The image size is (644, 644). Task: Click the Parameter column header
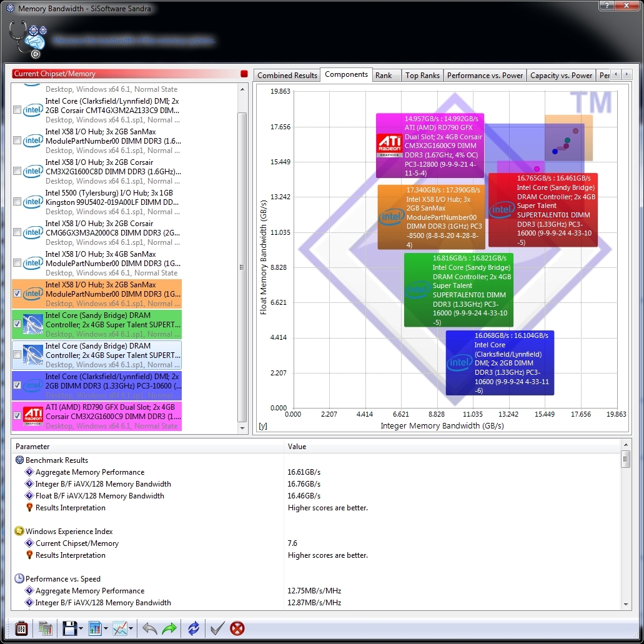[148, 447]
